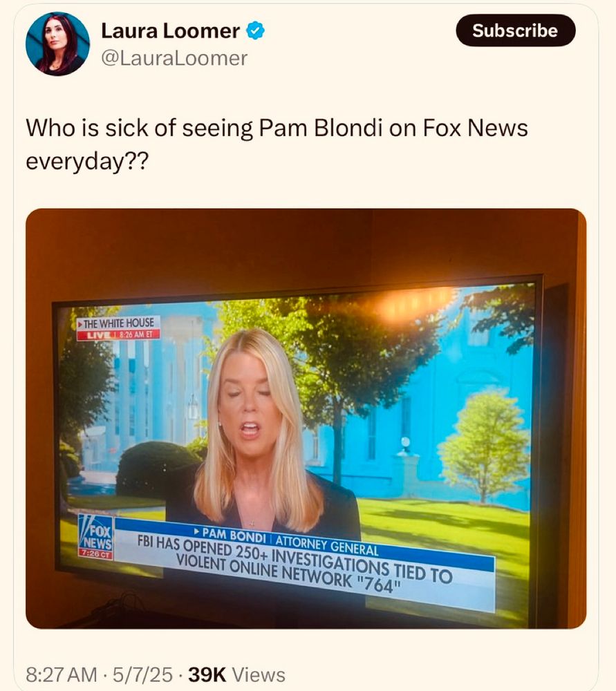Open the attached TV photo
Viewport: 616px width, 691px height.
point(306,418)
